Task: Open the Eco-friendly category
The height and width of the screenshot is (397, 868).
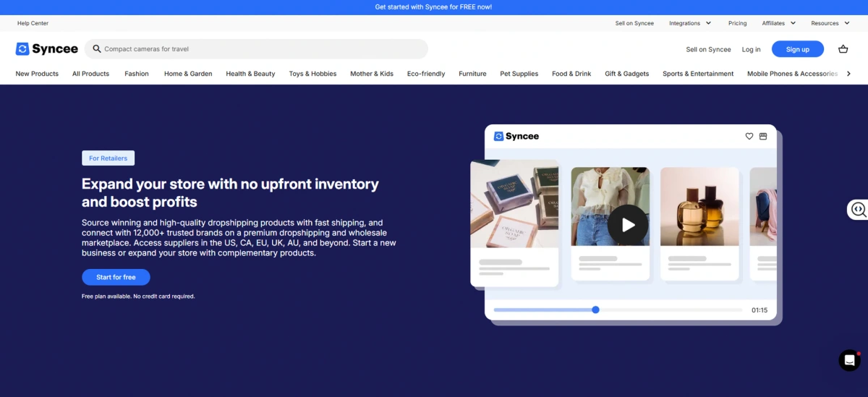Action: (426, 74)
